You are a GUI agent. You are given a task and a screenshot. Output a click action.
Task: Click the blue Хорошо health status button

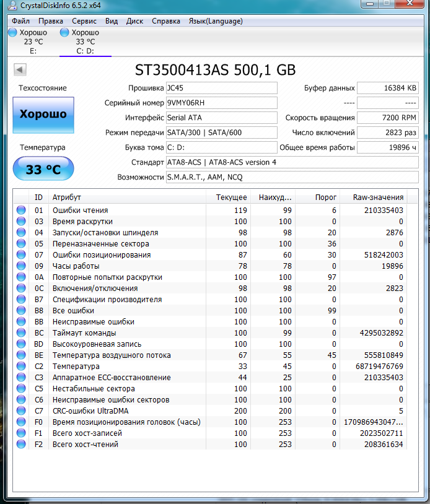(43, 115)
